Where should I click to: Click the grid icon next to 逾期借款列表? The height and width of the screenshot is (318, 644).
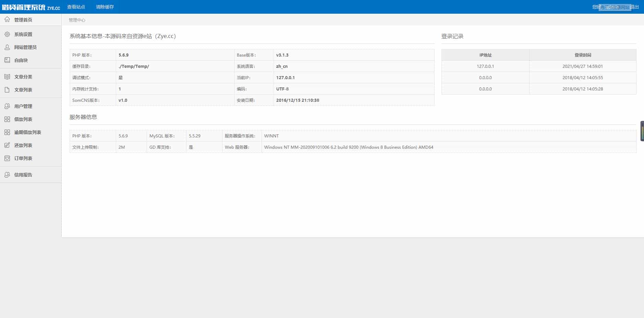[7, 132]
